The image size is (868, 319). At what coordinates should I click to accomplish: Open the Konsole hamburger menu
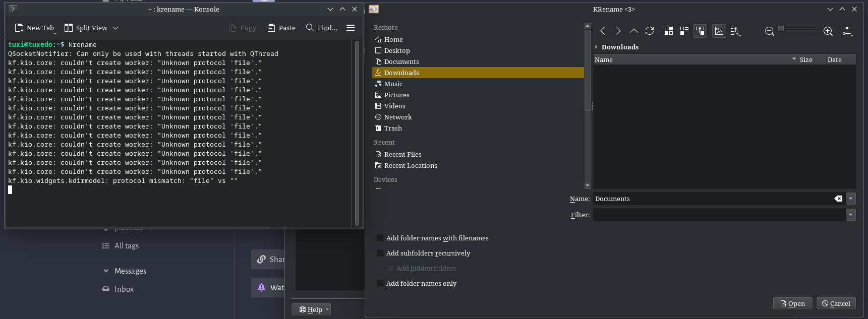(x=351, y=28)
